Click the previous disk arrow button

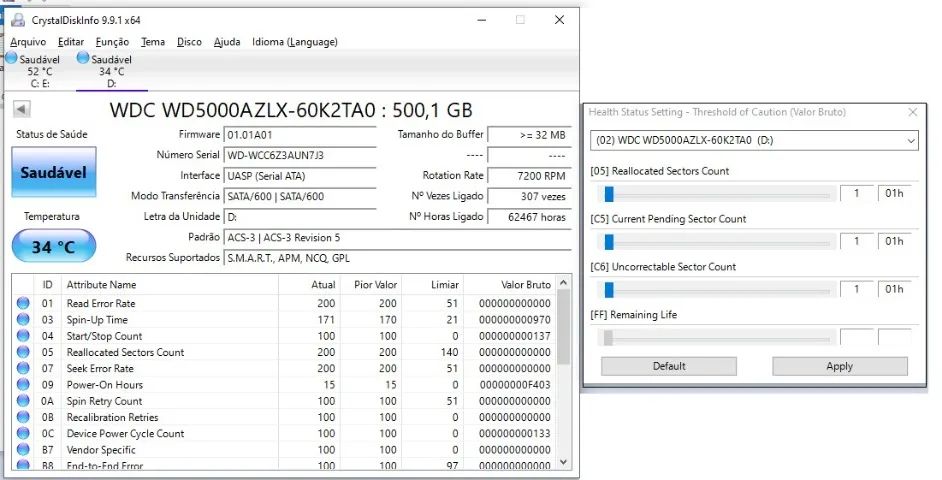(x=21, y=109)
